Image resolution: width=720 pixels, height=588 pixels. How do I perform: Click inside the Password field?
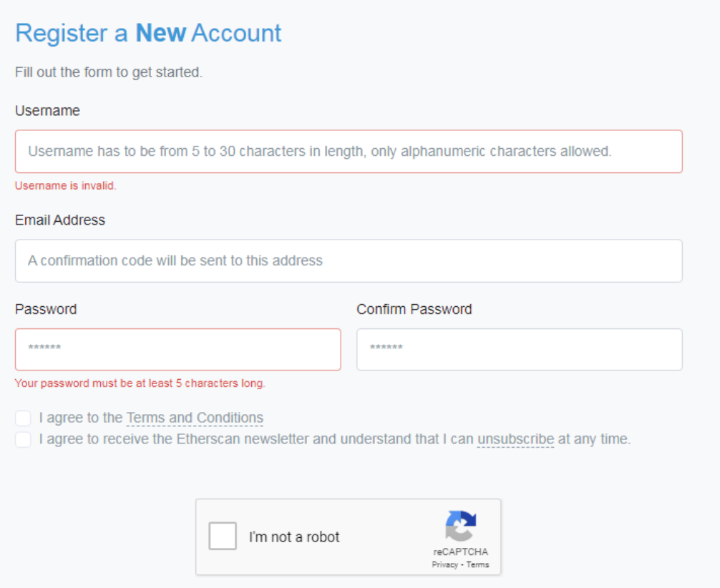coord(177,349)
